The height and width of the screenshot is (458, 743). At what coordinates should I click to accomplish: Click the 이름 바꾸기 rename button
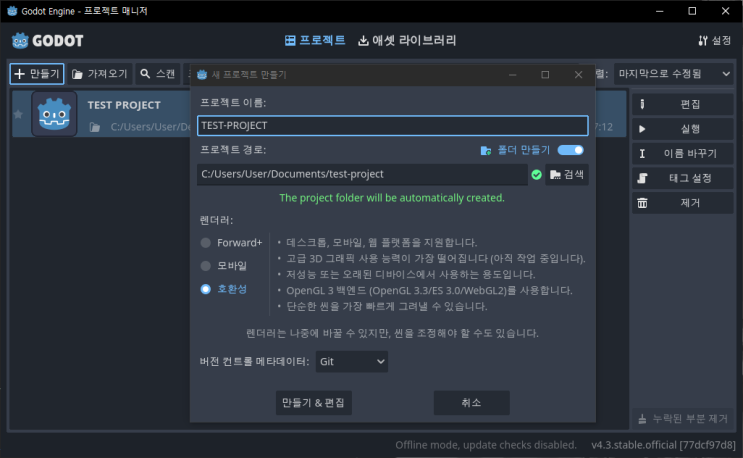click(x=682, y=153)
